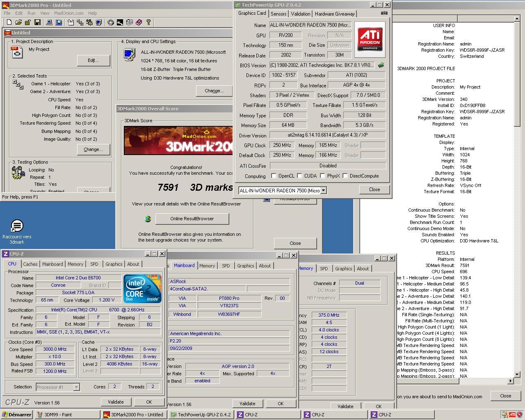
Task: Click the magnifier result browser icon in 3DMark toolbar
Action: pyautogui.click(x=59, y=22)
